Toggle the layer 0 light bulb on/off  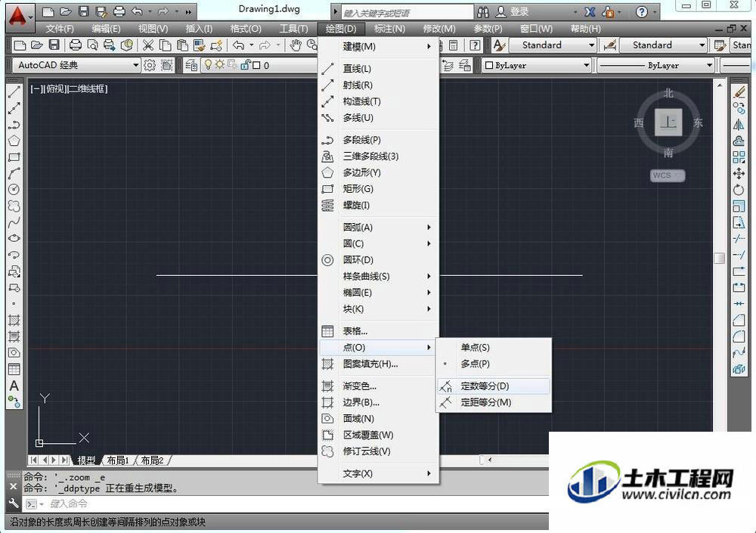(209, 64)
